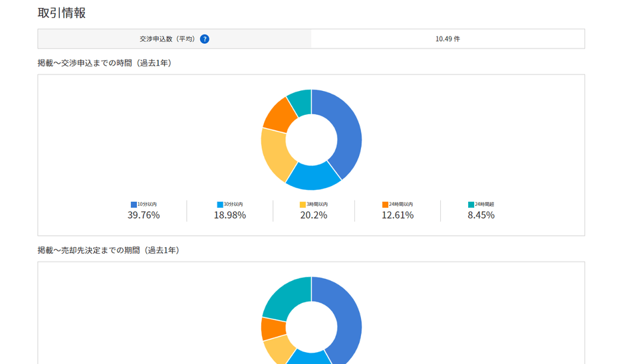Select the yellow segment of first donut chart

point(275,153)
